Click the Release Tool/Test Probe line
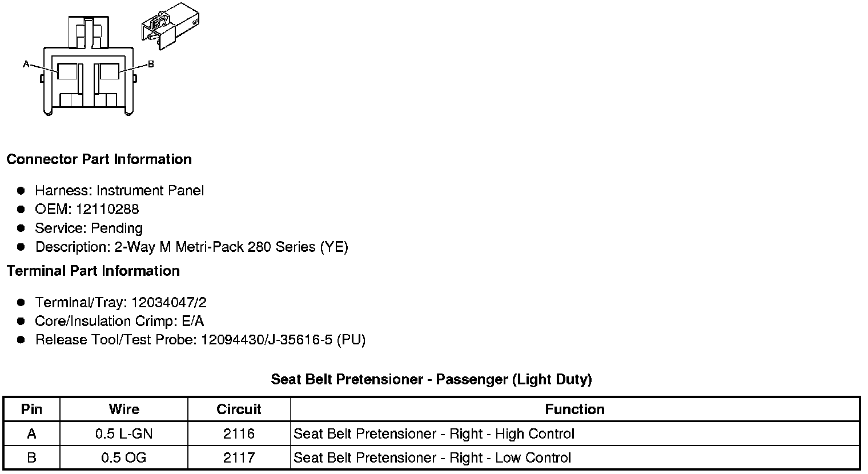Image resolution: width=868 pixels, height=474 pixels. pyautogui.click(x=200, y=340)
